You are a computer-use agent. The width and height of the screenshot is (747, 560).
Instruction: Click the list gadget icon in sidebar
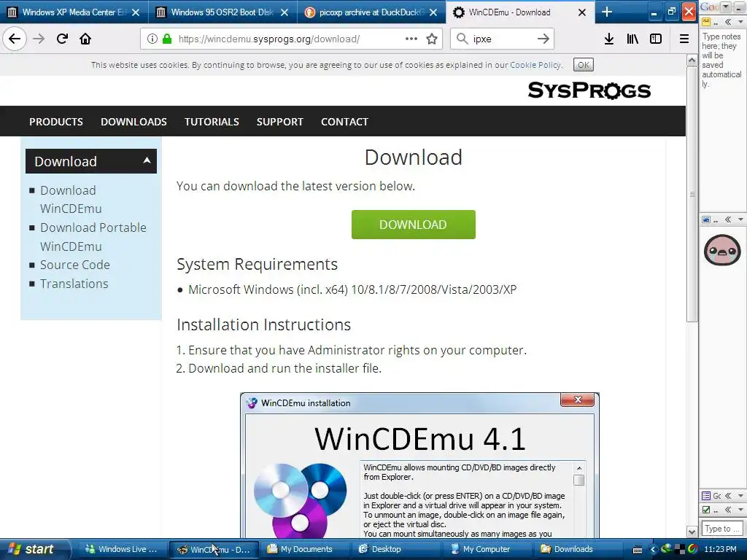tap(706, 496)
